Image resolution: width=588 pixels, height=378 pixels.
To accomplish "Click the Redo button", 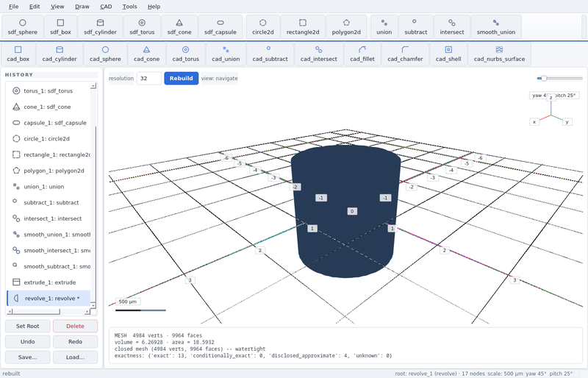I will (75, 341).
